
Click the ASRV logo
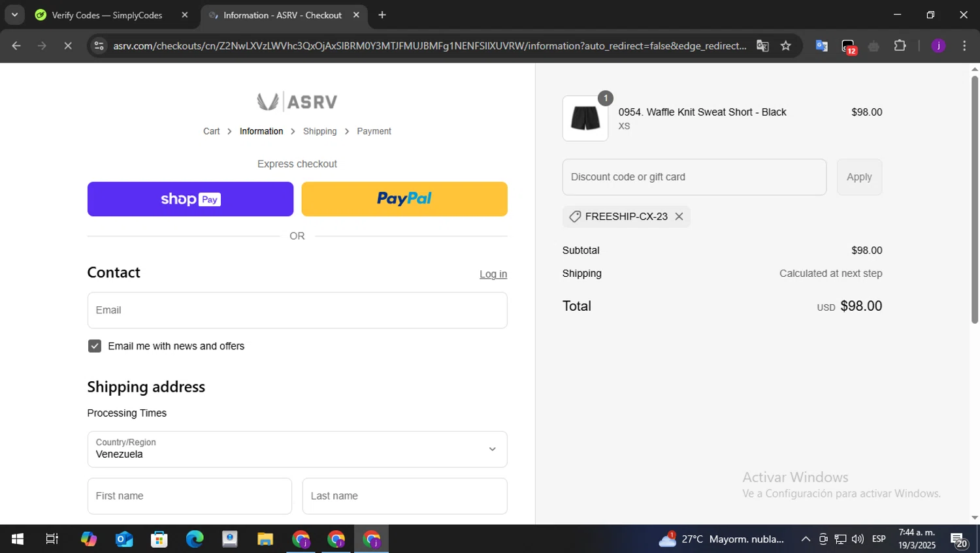pyautogui.click(x=297, y=102)
